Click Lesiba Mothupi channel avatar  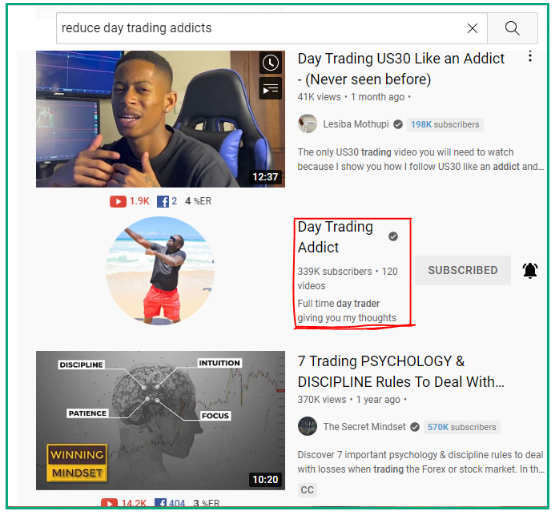click(x=307, y=124)
